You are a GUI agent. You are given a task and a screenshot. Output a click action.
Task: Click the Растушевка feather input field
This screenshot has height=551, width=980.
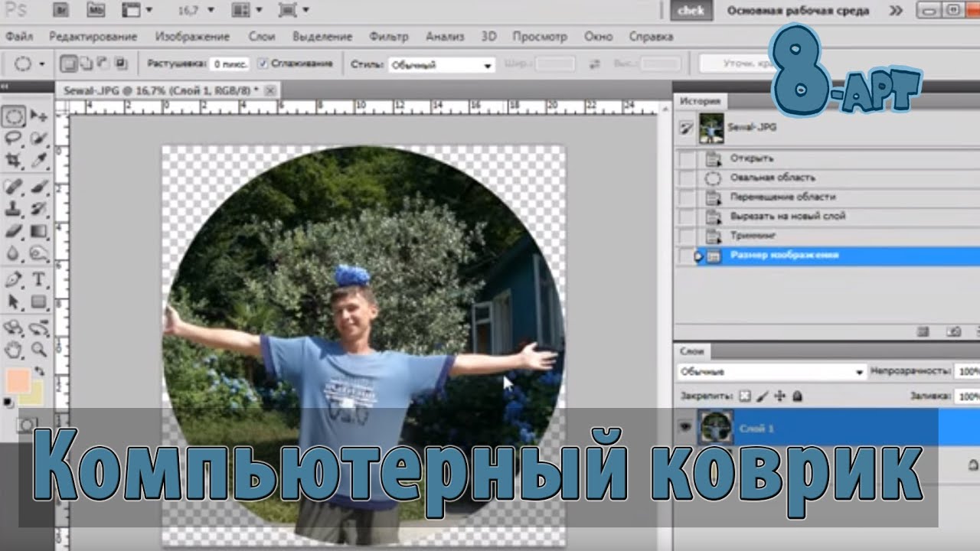228,64
